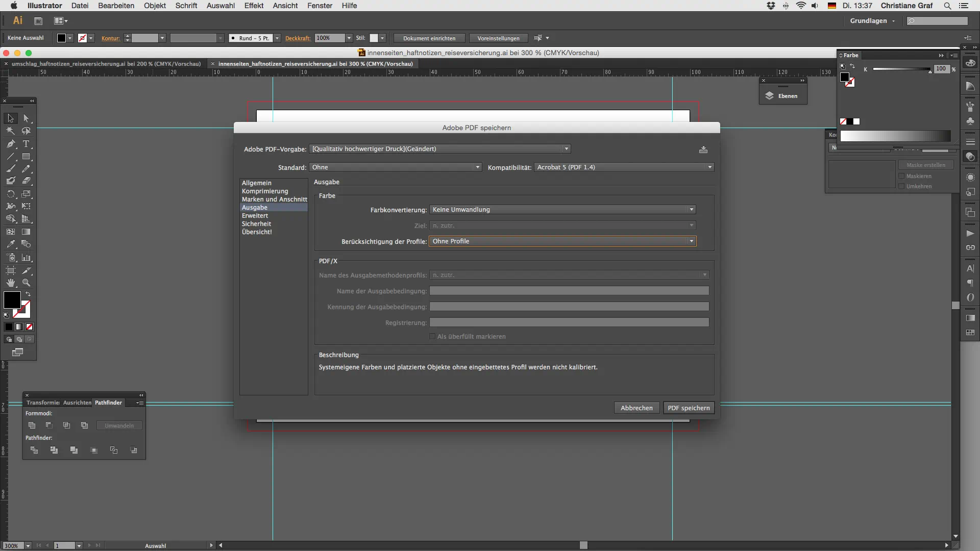Toggle the Maskieren checkbox

point(901,176)
